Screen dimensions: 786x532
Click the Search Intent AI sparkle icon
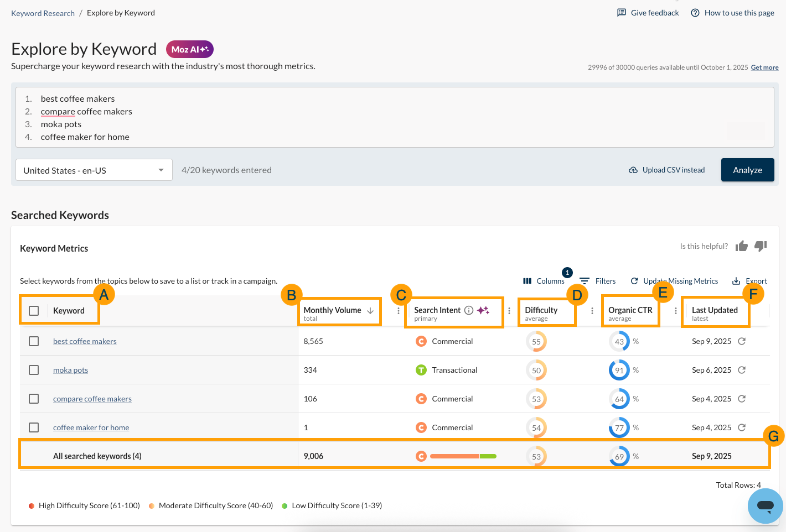point(483,310)
